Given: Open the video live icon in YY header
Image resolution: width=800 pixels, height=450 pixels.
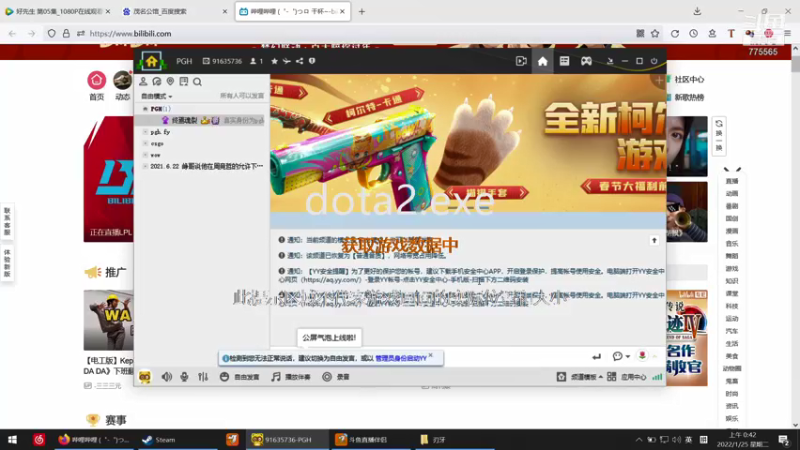Looking at the screenshot, I should pos(521,61).
